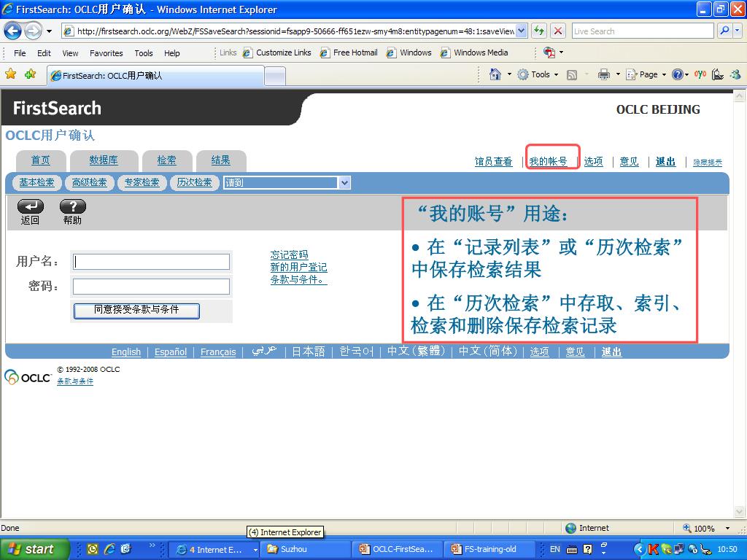Click the 密码 password field

point(151,286)
